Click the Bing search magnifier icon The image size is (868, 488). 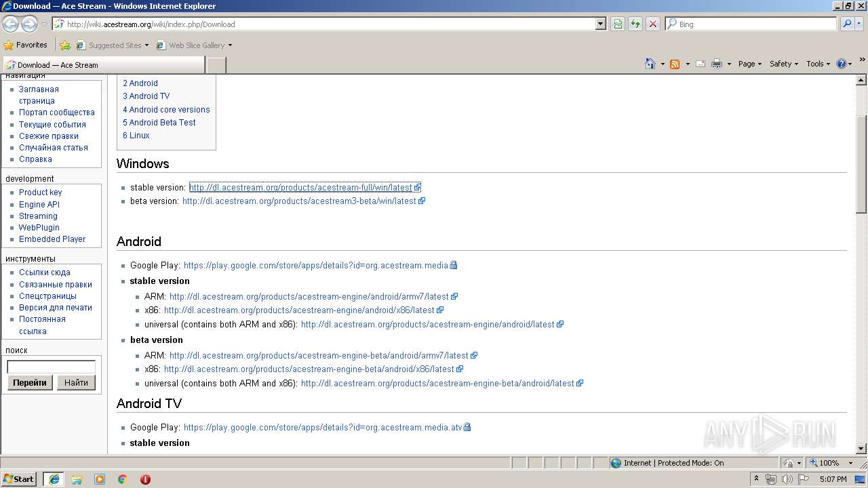[847, 24]
